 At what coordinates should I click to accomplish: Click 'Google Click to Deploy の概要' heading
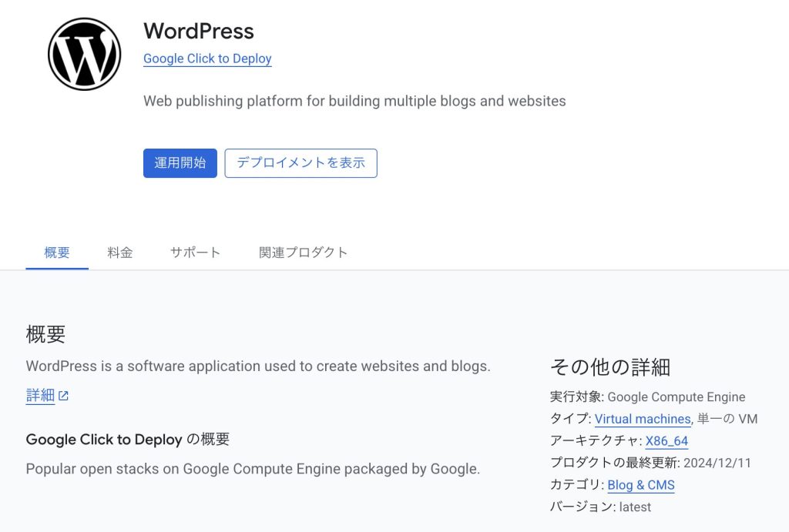point(128,440)
